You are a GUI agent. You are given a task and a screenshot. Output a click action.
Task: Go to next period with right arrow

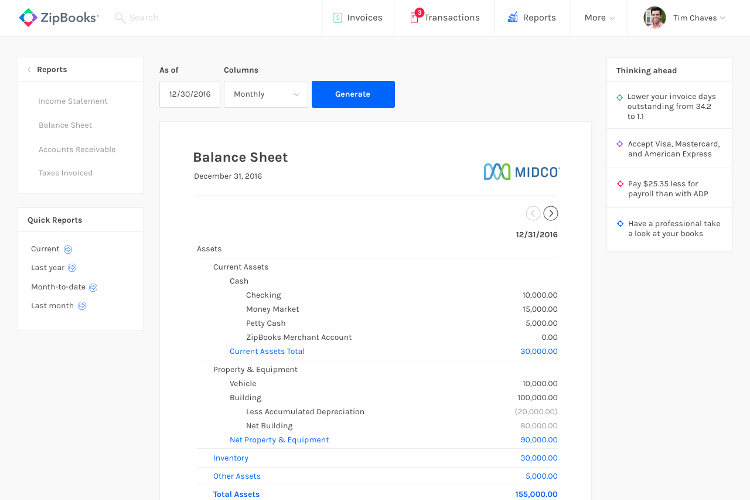[x=551, y=213]
